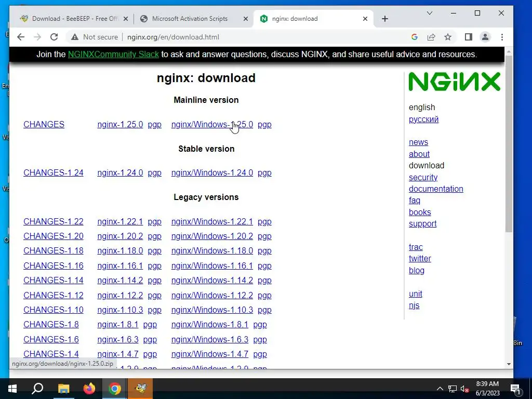
Task: Open pgp signature next to nginx-1.24.0
Action: click(155, 173)
